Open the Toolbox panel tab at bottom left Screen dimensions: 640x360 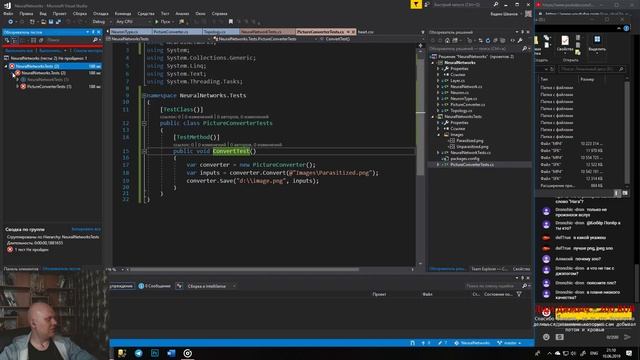tap(21, 269)
